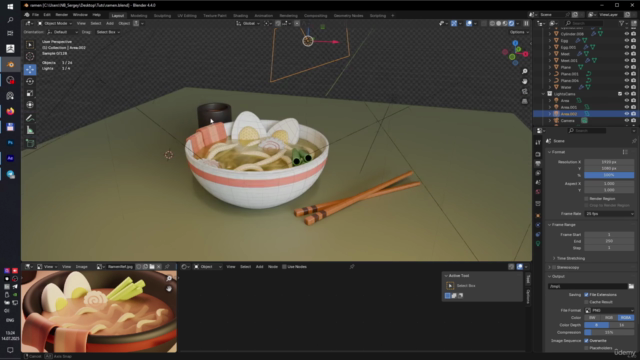Hide the Camera object in outliner
The height and width of the screenshot is (360, 640).
[x=627, y=120]
